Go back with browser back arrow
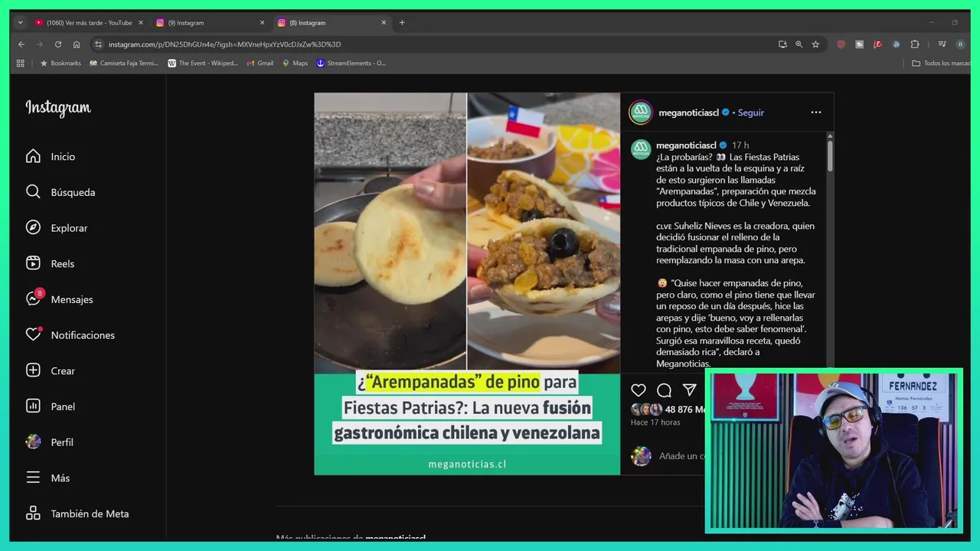Image resolution: width=980 pixels, height=551 pixels. click(x=21, y=44)
